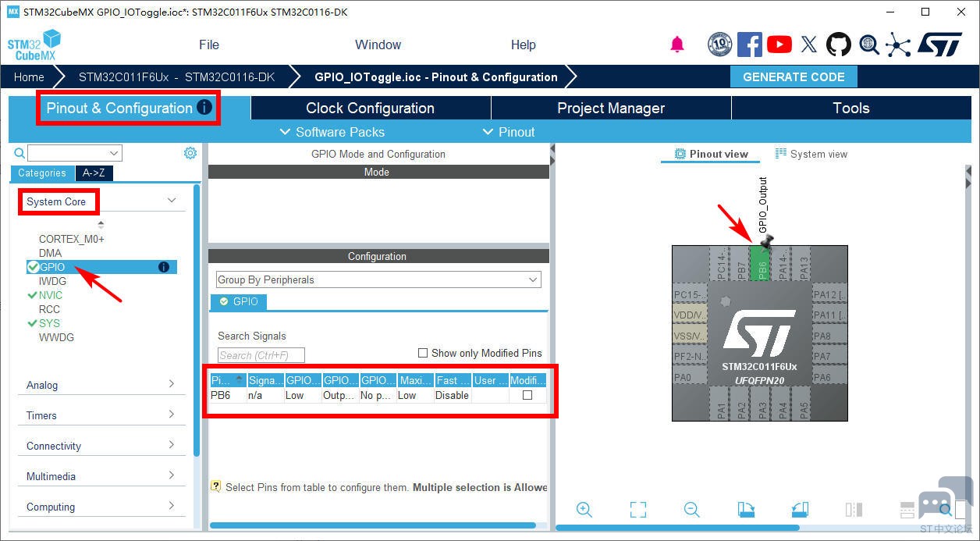This screenshot has width=980, height=541.
Task: Rotate the chip clockwise
Action: click(x=746, y=510)
